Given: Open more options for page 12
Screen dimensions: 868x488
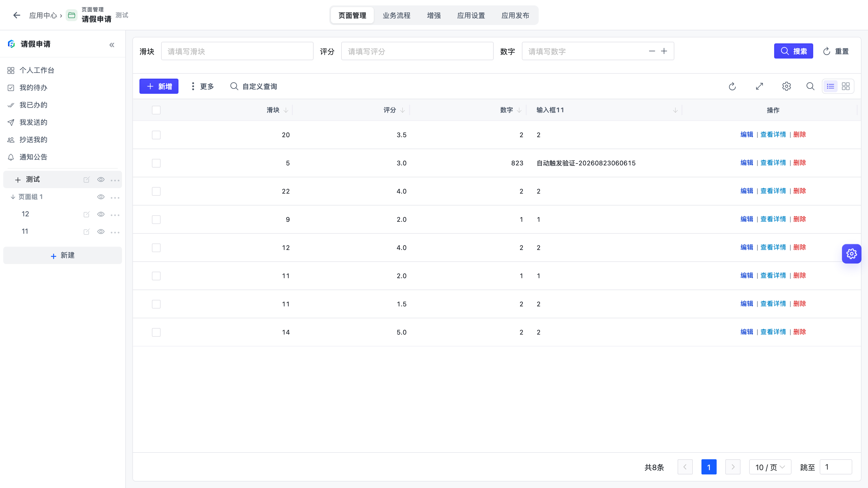Looking at the screenshot, I should (x=115, y=215).
